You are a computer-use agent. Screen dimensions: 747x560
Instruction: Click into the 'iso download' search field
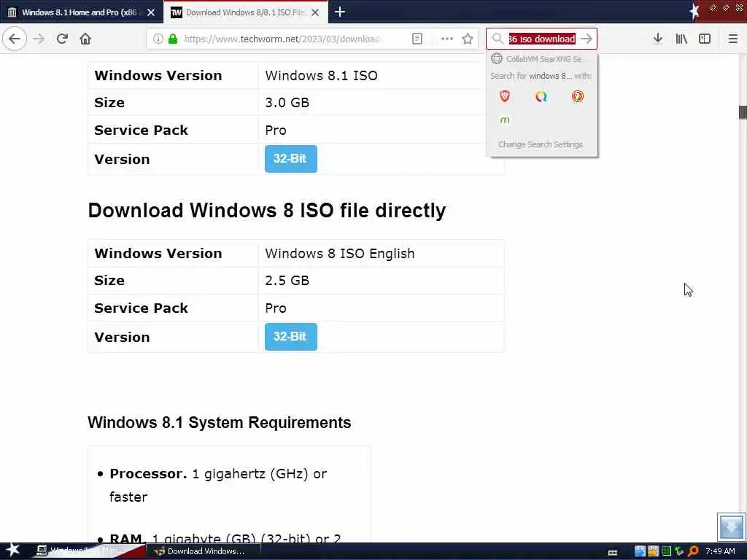click(x=542, y=39)
